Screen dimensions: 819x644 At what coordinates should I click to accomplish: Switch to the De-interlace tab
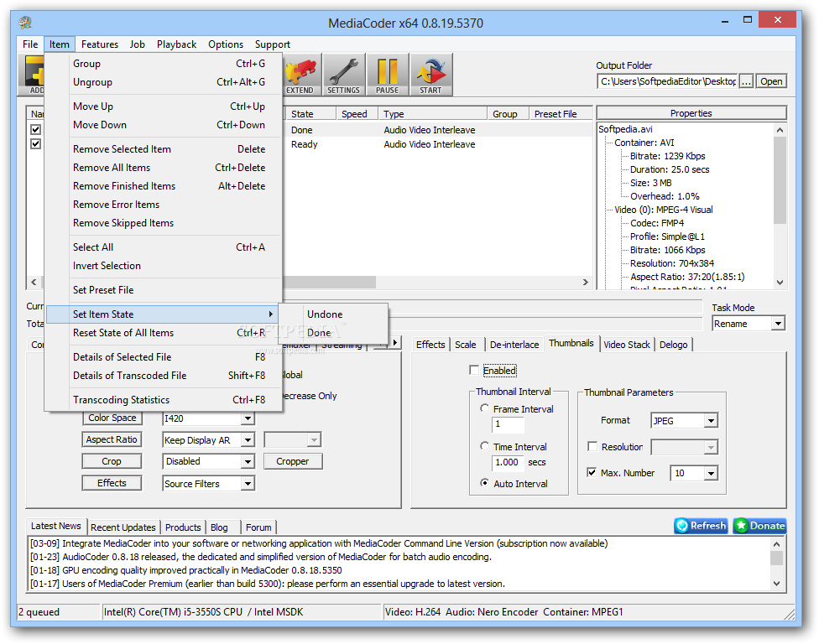coord(514,345)
